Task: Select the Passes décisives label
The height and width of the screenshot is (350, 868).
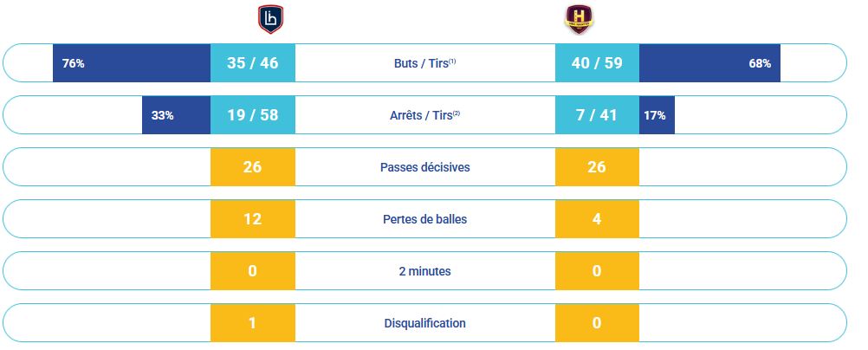Action: click(424, 167)
